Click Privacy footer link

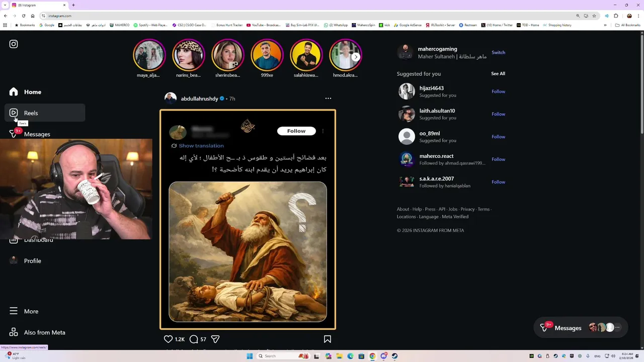467,209
